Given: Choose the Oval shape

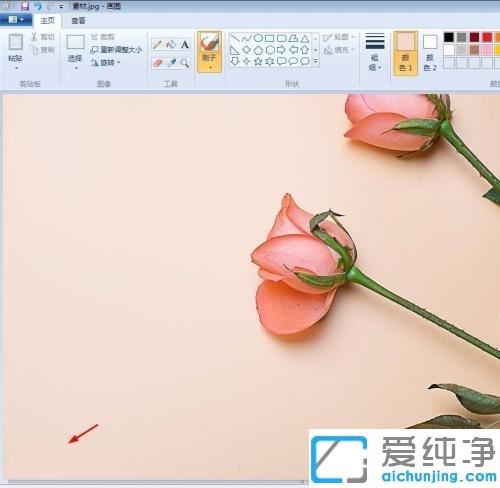Looking at the screenshot, I should [258, 38].
